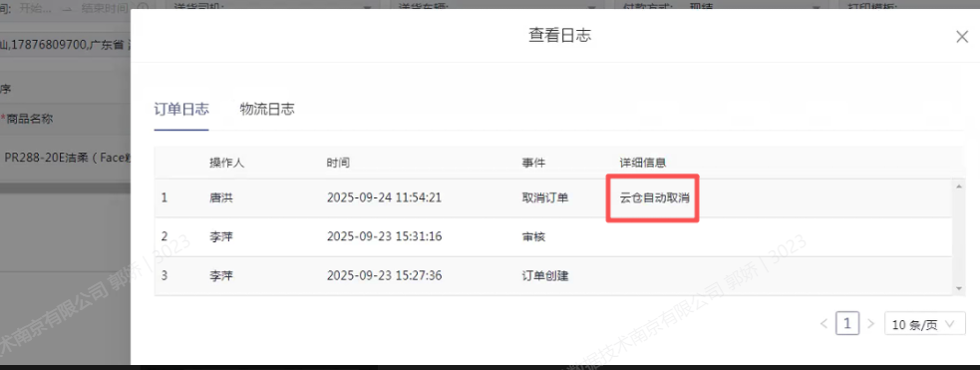Select the 订单创建 log row

(x=553, y=275)
